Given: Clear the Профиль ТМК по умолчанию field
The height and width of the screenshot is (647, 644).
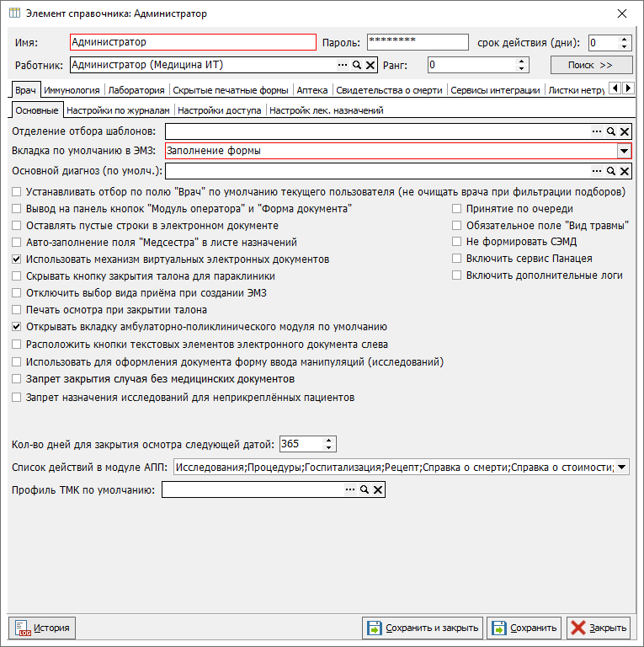Looking at the screenshot, I should (x=378, y=489).
